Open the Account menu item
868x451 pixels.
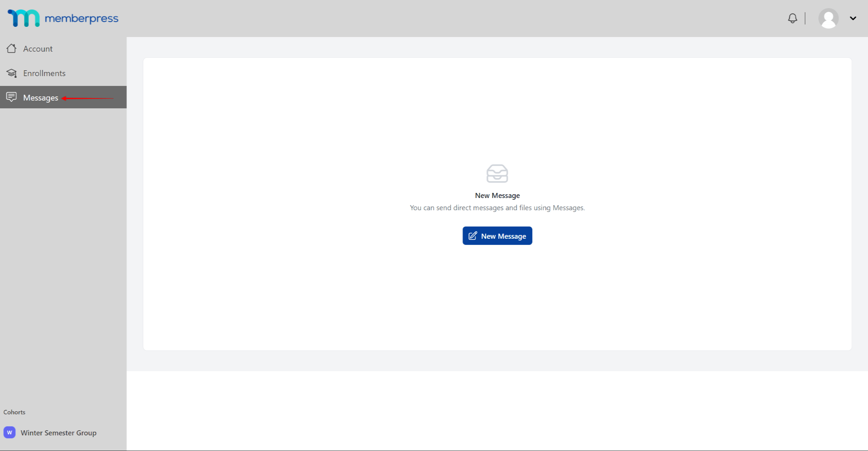pos(63,49)
